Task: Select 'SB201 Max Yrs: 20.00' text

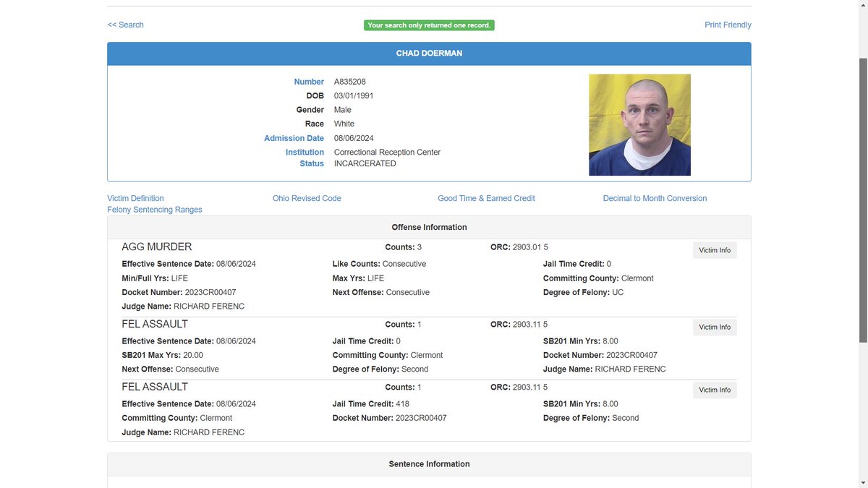Action: point(162,355)
